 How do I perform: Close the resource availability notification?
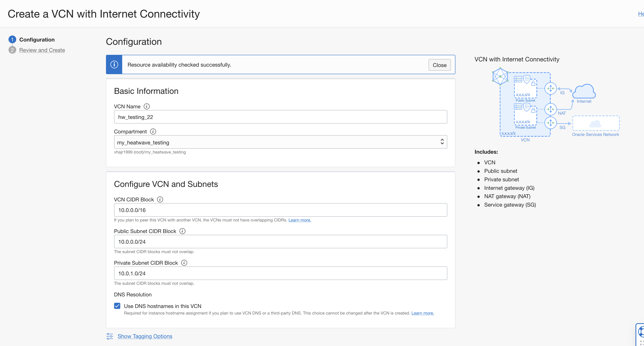(439, 65)
